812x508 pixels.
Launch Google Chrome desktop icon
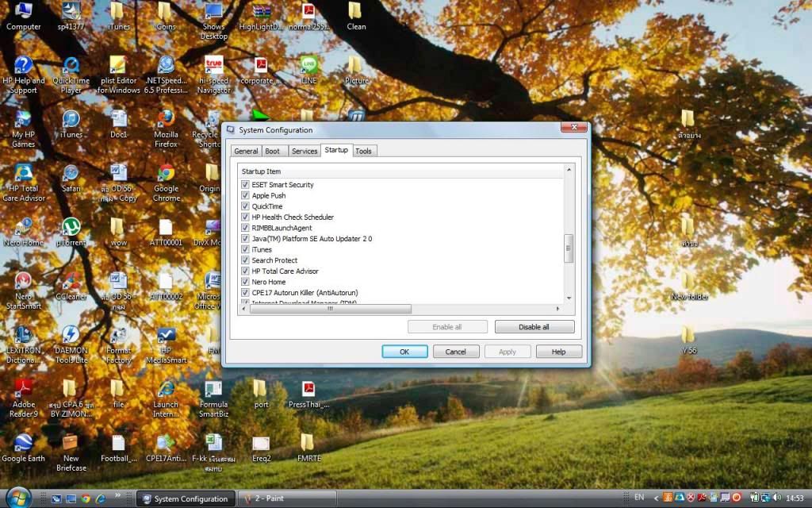click(x=167, y=183)
